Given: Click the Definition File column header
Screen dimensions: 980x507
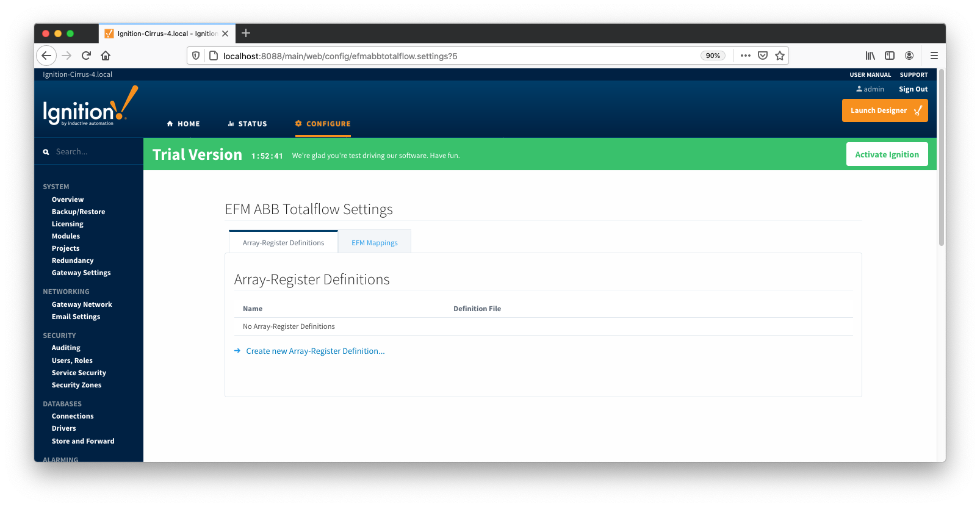Looking at the screenshot, I should 477,309.
